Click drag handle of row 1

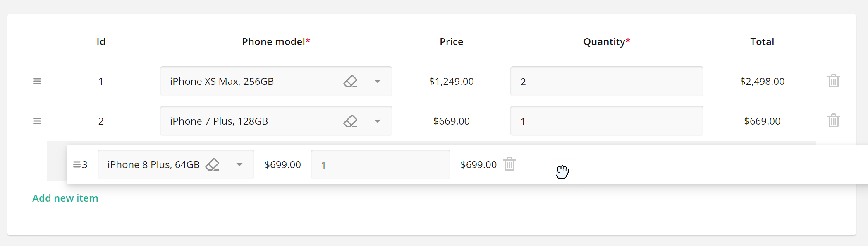pos(37,81)
